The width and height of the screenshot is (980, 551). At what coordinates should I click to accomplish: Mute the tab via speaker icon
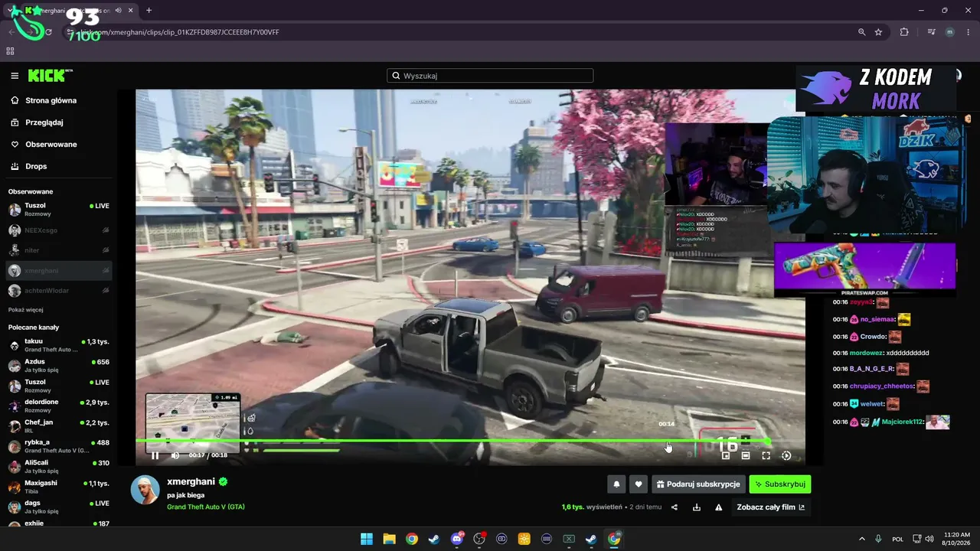[x=118, y=11]
